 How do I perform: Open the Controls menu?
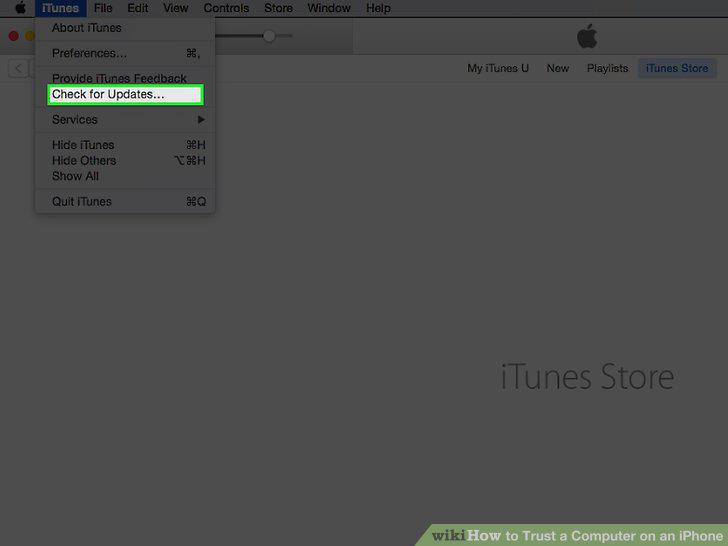click(x=226, y=8)
